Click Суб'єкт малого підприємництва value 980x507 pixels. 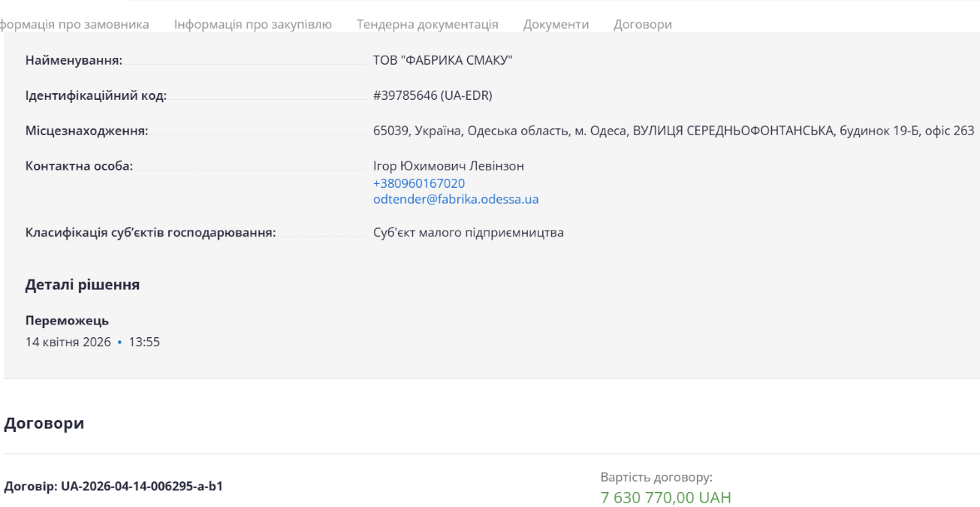tap(468, 232)
